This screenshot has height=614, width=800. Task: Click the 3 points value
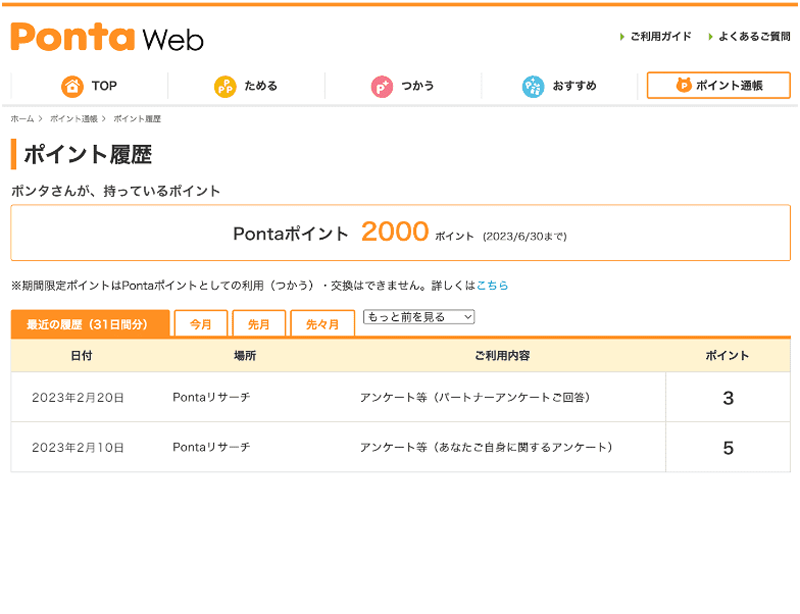(728, 398)
